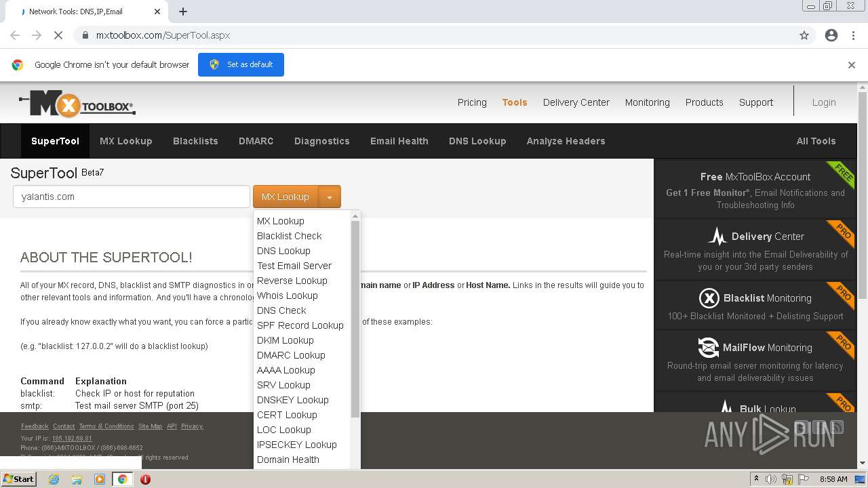Open All Tools
The height and width of the screenshot is (488, 868).
[x=816, y=141]
